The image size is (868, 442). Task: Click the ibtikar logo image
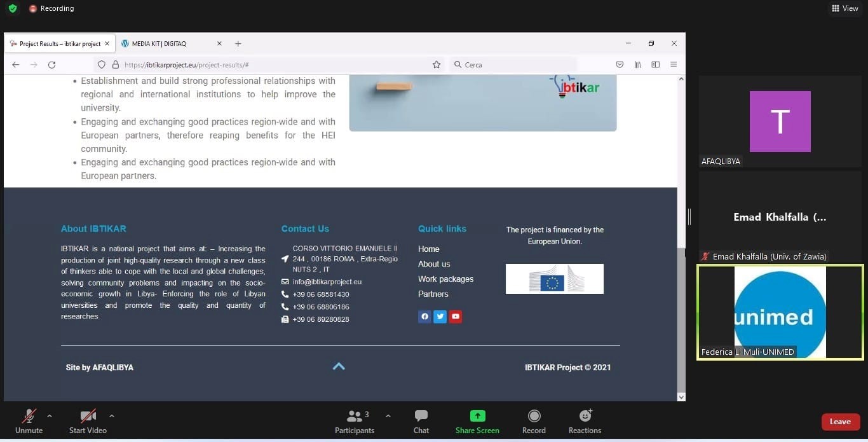pos(574,86)
